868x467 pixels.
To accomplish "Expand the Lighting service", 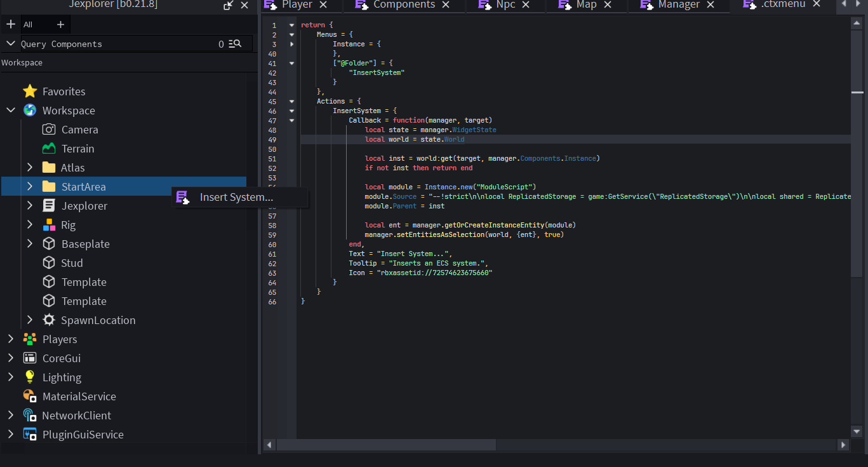I will (11, 377).
